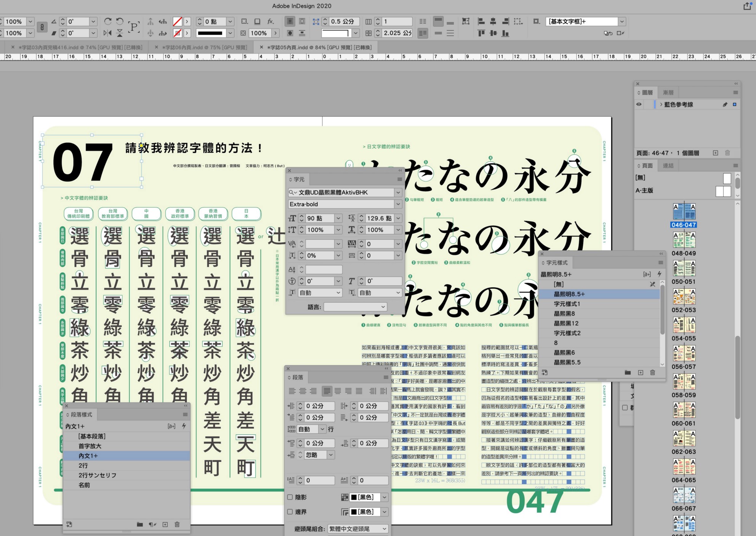Toggle the constrain proportions chain icon
756x536 pixels.
tap(42, 27)
